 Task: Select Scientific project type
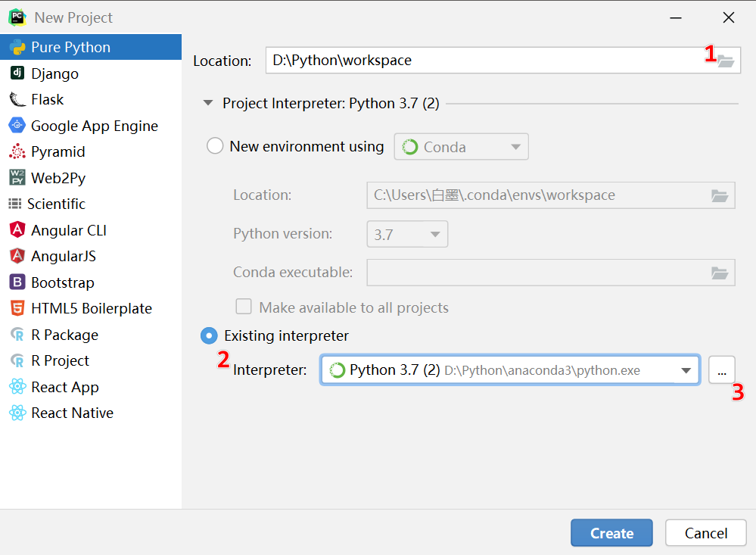[56, 204]
